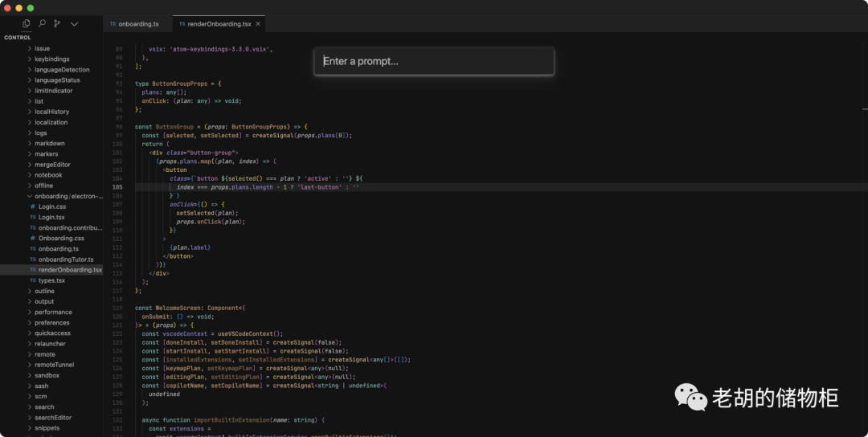
Task: Expand the limitIndicator folder
Action: (51, 91)
